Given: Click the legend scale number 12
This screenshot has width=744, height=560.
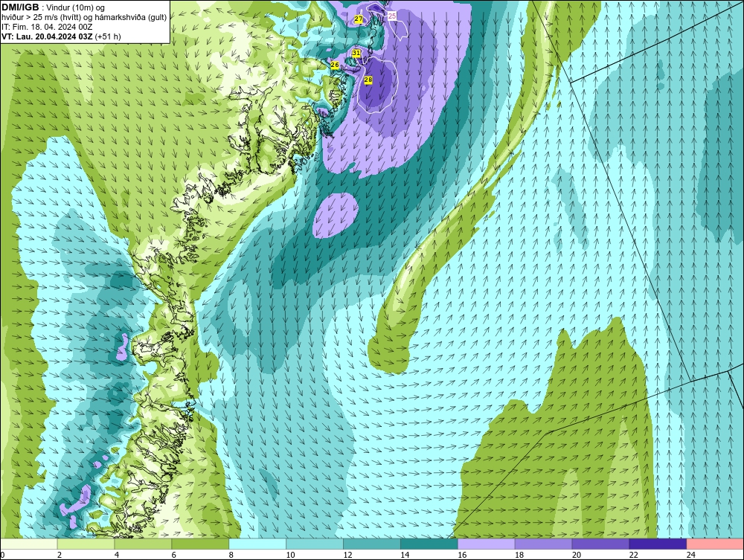Looking at the screenshot, I should point(347,555).
